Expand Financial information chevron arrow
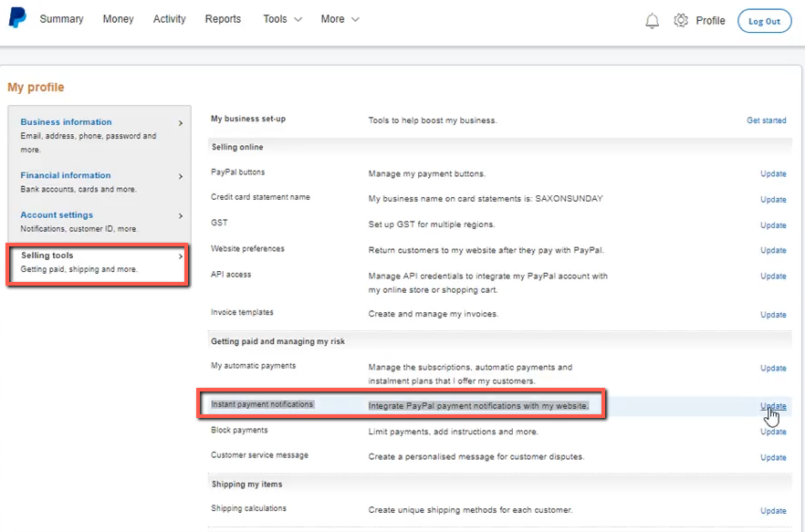The width and height of the screenshot is (805, 532). click(180, 176)
